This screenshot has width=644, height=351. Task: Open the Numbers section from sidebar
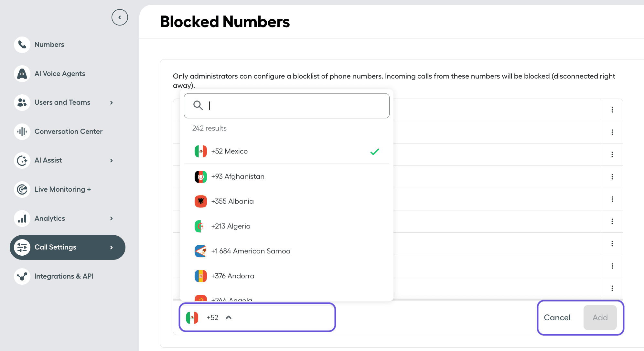(x=49, y=45)
